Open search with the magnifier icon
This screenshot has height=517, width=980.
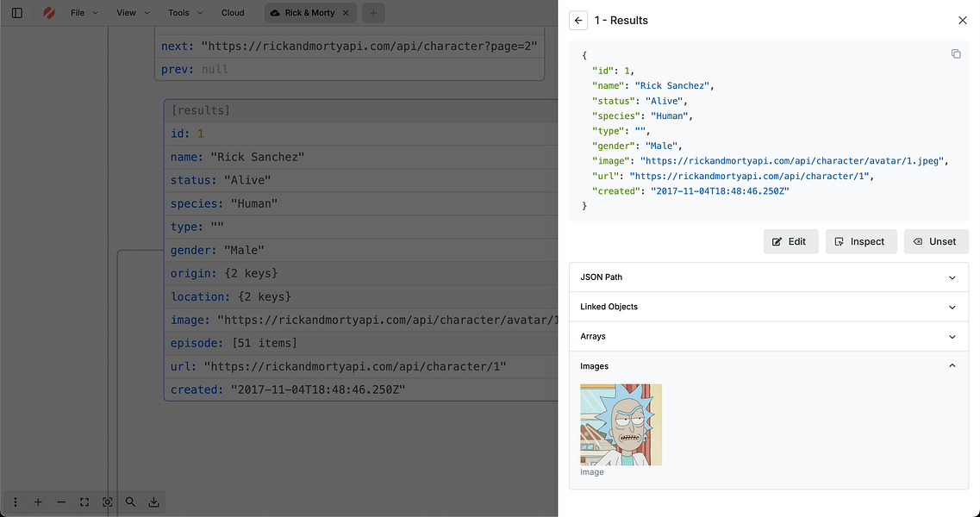click(x=130, y=501)
